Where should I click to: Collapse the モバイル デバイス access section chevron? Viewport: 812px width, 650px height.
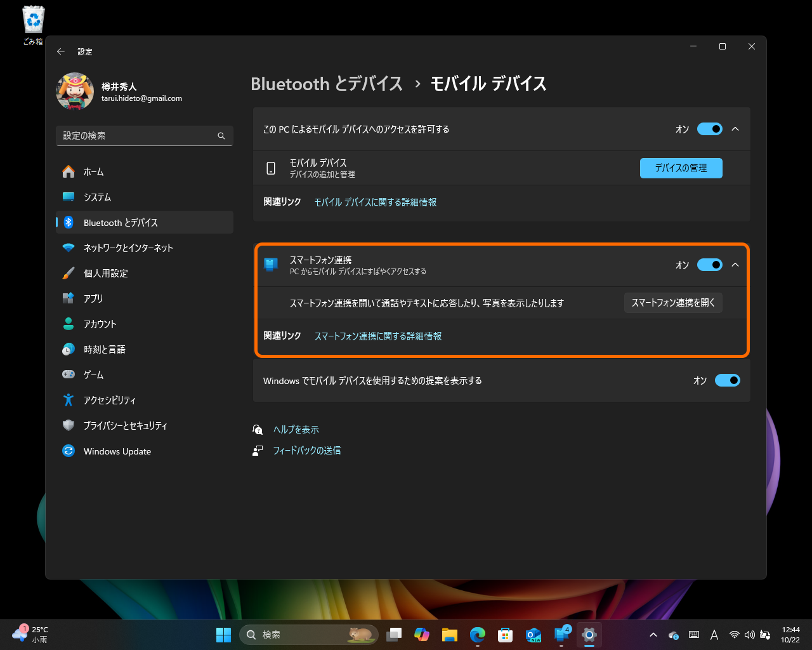coord(735,129)
